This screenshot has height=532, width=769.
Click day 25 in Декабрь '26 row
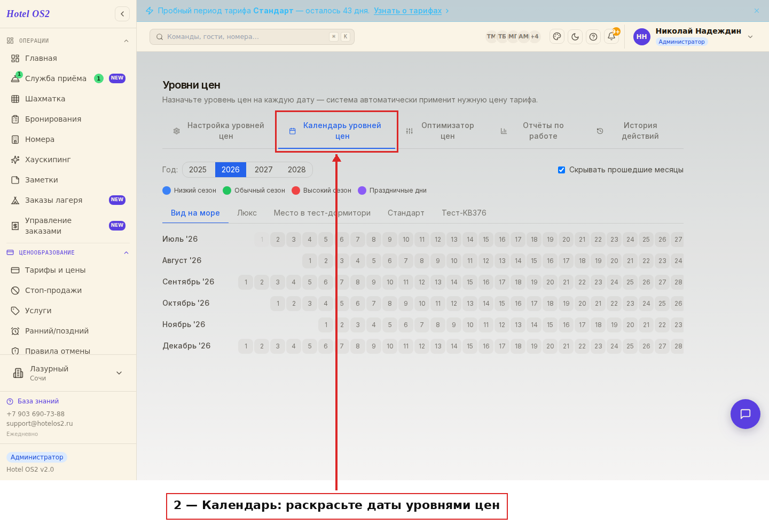click(x=630, y=346)
